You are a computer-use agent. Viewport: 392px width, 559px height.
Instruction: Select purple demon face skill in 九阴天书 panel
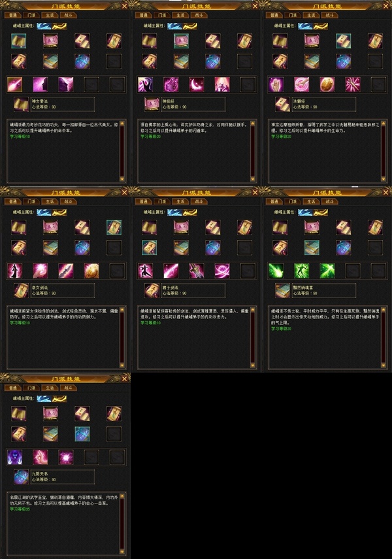(14, 457)
